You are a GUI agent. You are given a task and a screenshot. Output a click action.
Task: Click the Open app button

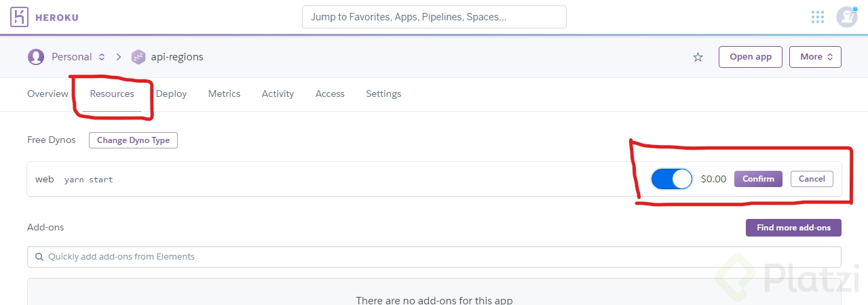(751, 57)
